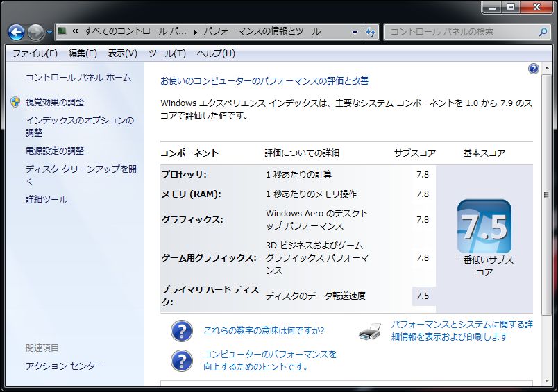Open パフォーマンスとシステムに関する詳細情報を表示および印刷します link
Screen dimensions: 558x392
pyautogui.click(x=462, y=330)
